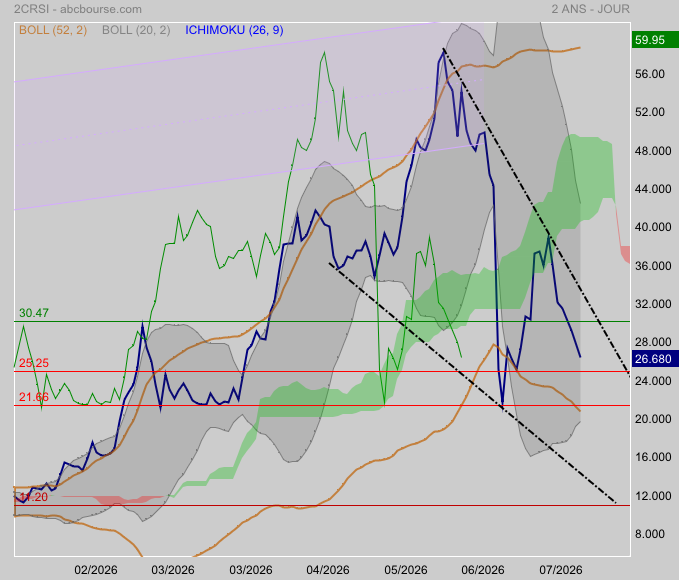Click the 16.000 price axis value
Screen dimensions: 679x580
click(x=653, y=457)
